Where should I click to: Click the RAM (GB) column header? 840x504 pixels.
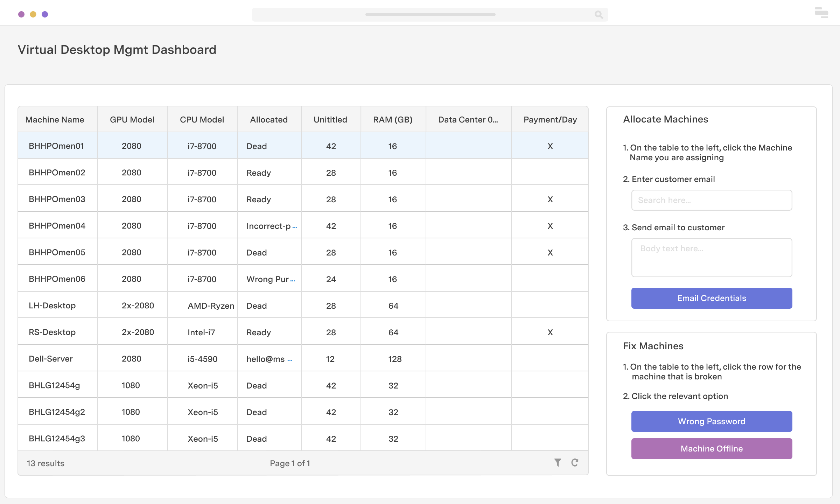tap(392, 119)
